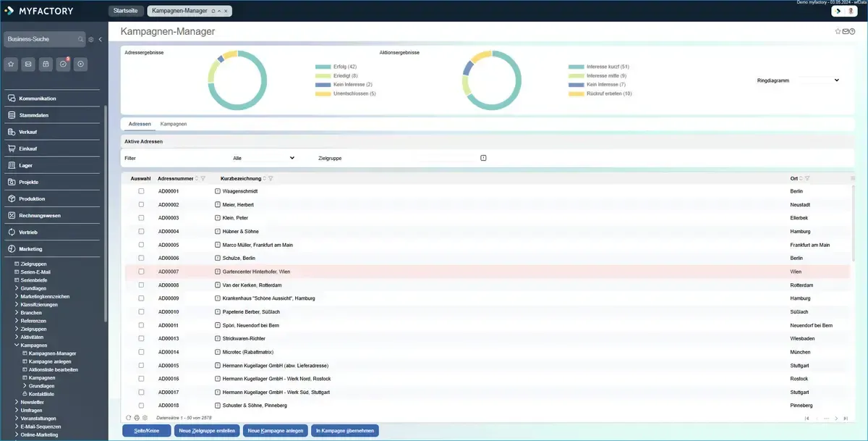Viewport: 868px width, 441px height.
Task: Refresh the address list records
Action: point(129,418)
